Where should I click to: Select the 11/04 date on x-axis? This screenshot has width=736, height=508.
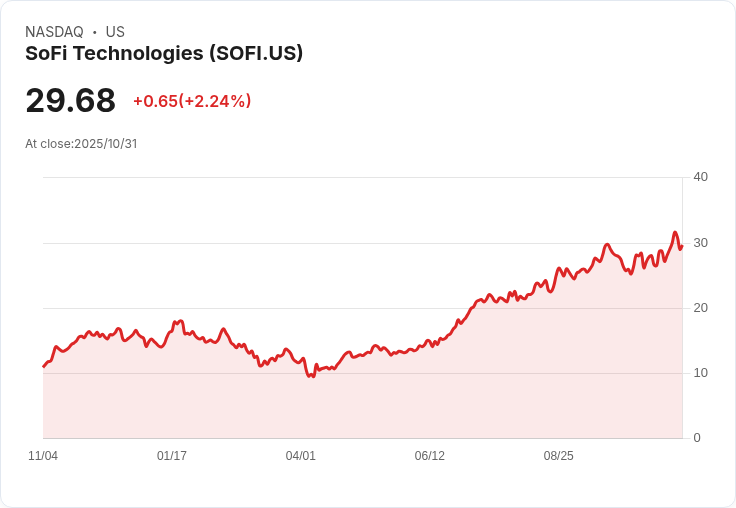pos(43,456)
